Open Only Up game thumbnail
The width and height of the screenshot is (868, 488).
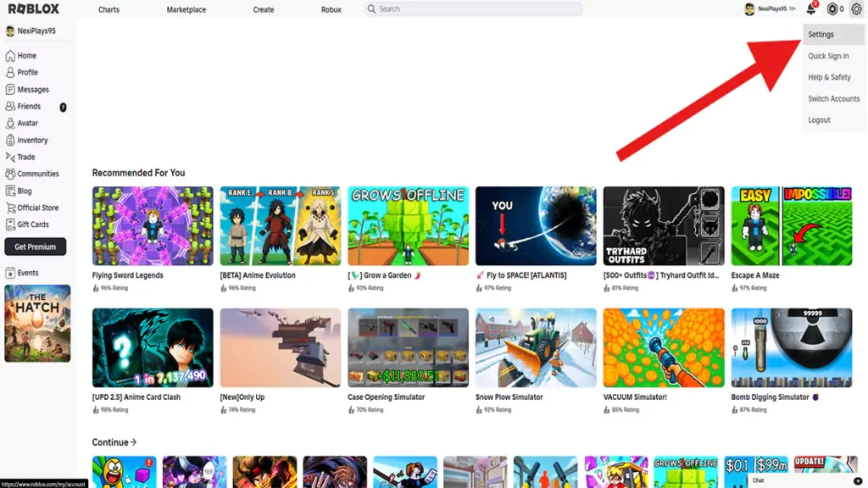(281, 347)
